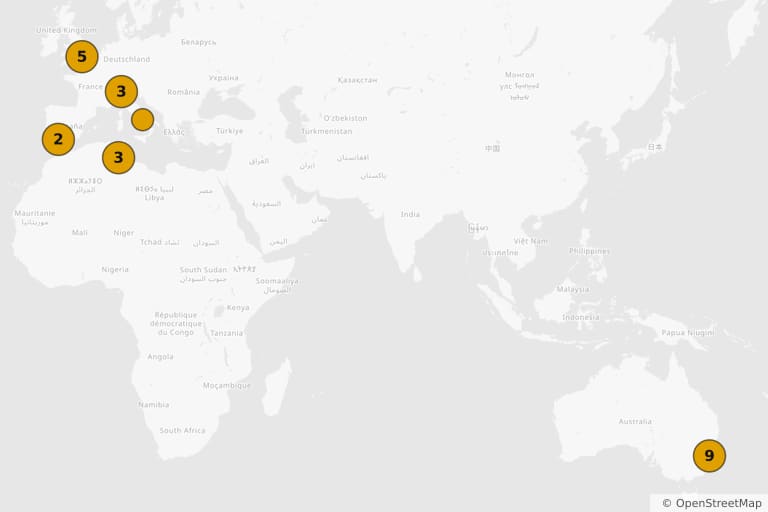Click the unnumbered orange marker near Italy
Screen dimensions: 768x512
coord(143,120)
